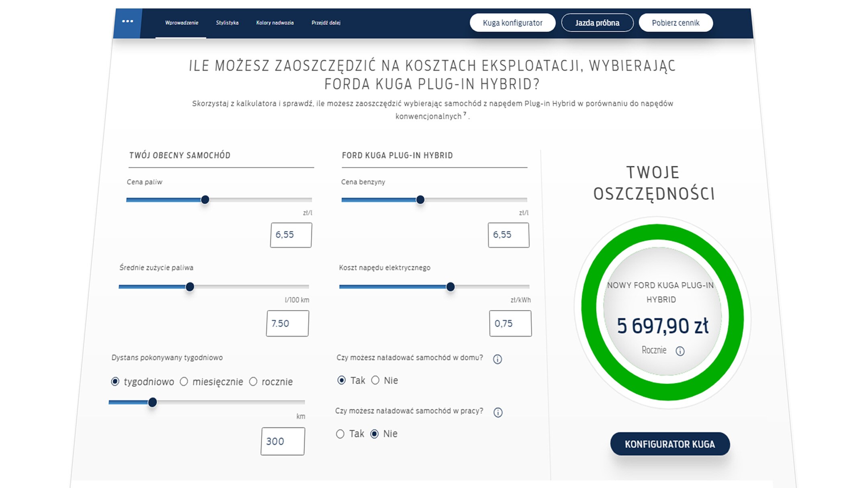Adjust the Cena benzyny slider handle
Viewport: 868px width, 488px height.
pos(420,200)
